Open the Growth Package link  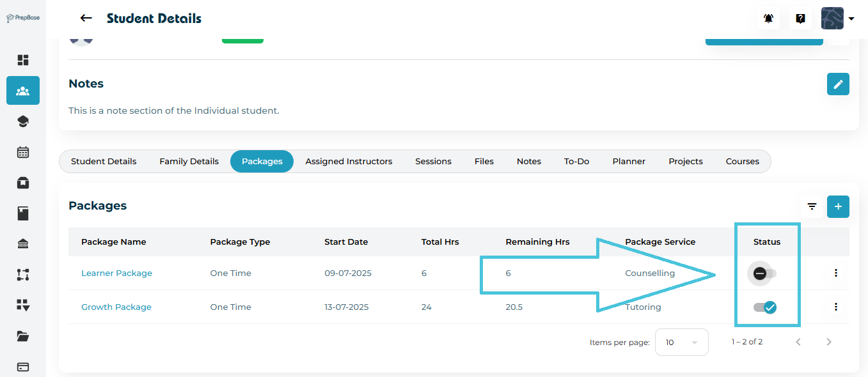pyautogui.click(x=116, y=307)
